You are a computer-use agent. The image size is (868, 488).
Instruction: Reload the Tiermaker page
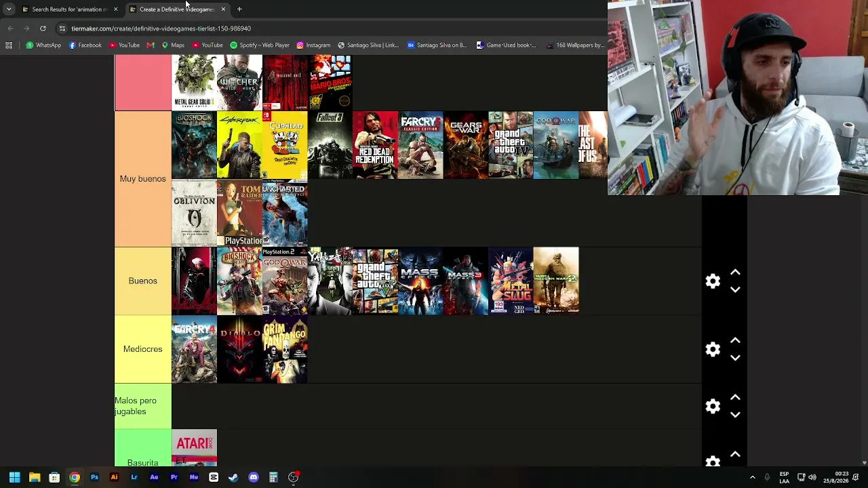43,28
